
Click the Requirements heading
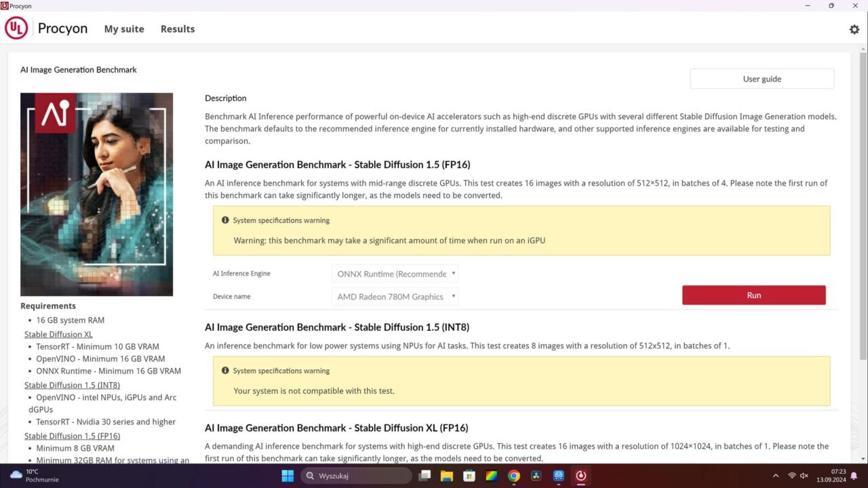(48, 306)
